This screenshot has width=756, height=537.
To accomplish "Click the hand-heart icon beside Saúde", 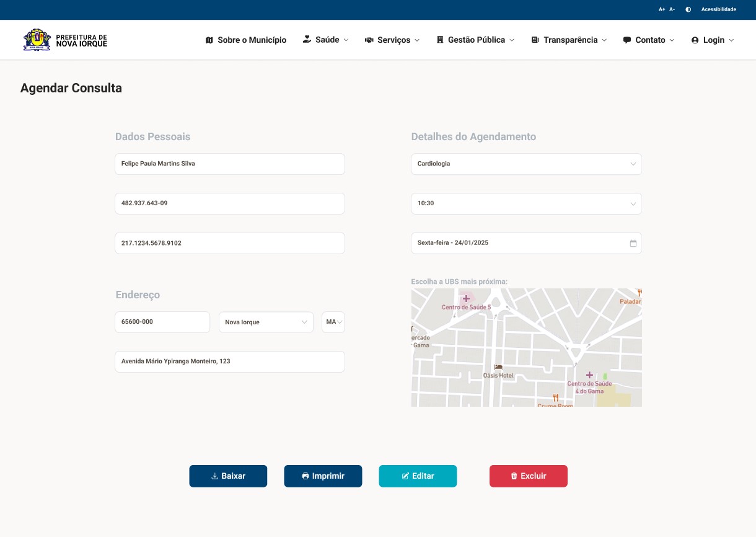I will click(306, 39).
